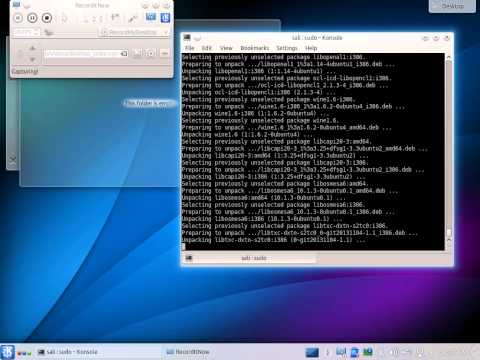Clear the RecordItNow file path field
This screenshot has height=360, width=480.
124,53
